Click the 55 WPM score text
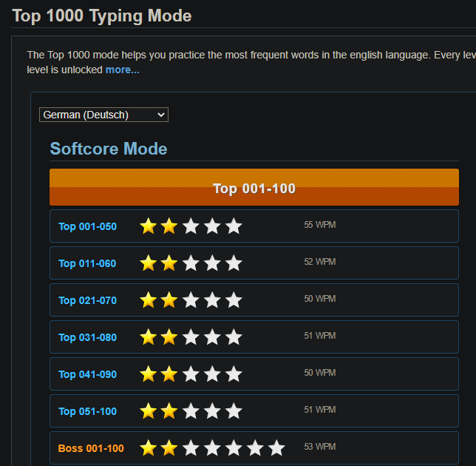 coord(319,225)
